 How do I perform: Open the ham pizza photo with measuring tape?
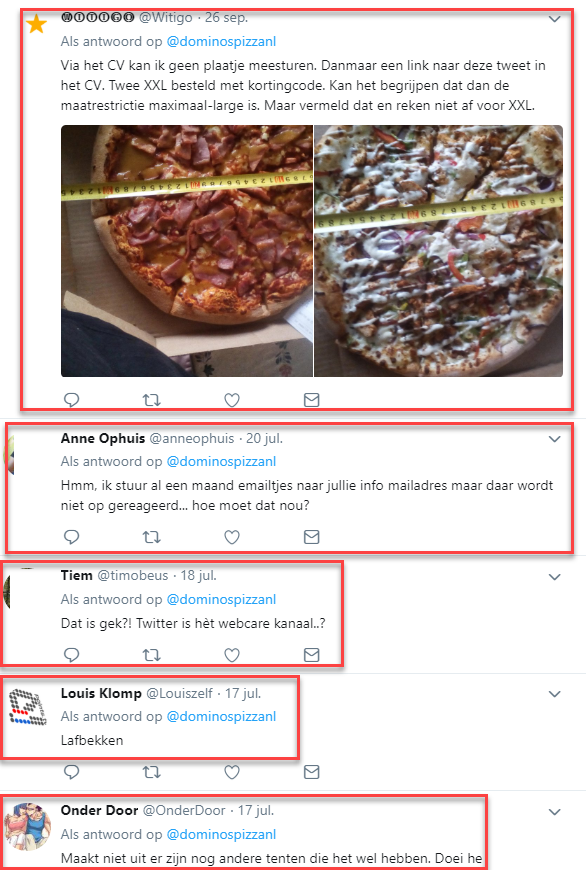187,251
